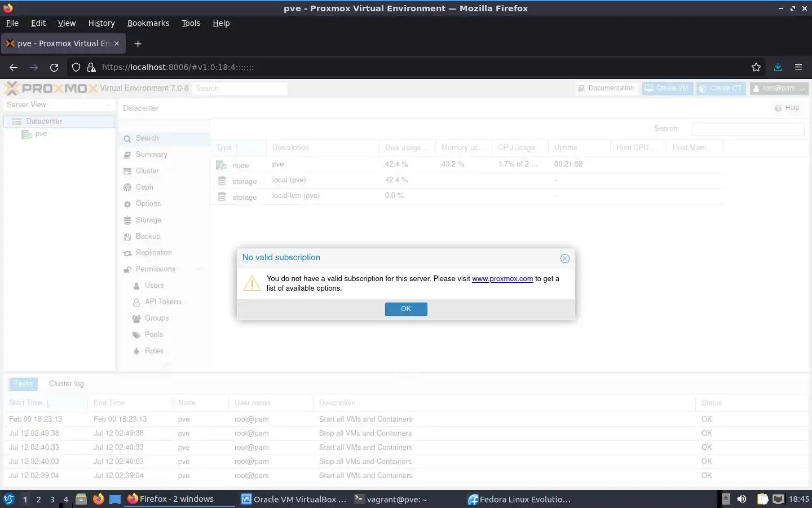Collapse the Permissions submenu arrow
812x508 pixels.
[199, 269]
